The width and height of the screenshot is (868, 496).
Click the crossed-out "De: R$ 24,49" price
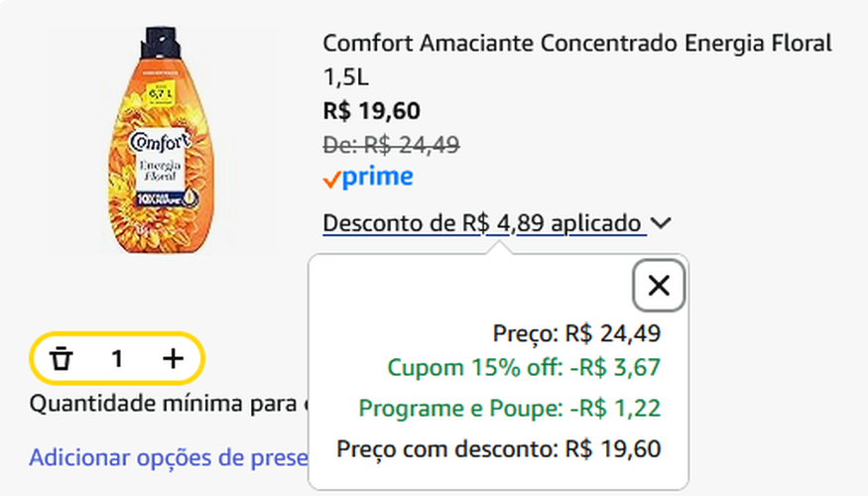[x=391, y=145]
